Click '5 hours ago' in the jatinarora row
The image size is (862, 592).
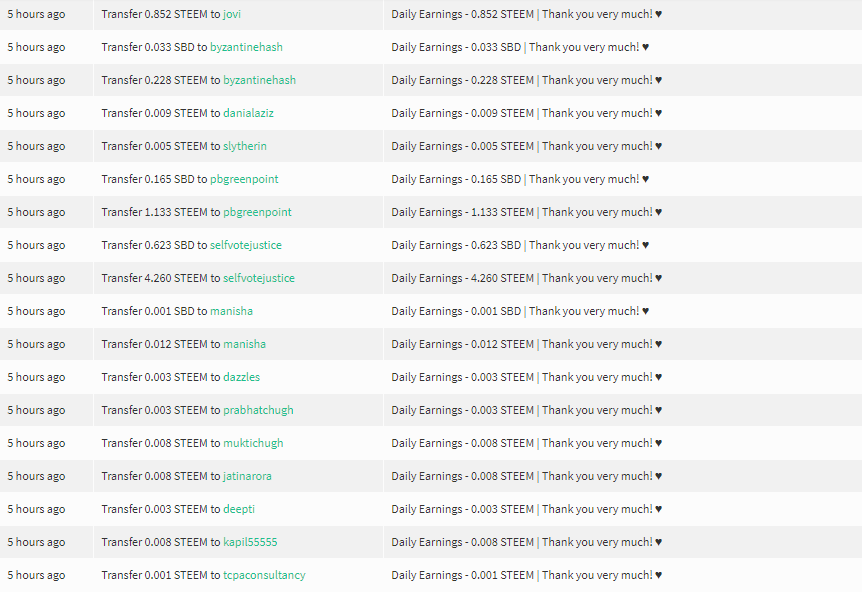[x=36, y=476]
